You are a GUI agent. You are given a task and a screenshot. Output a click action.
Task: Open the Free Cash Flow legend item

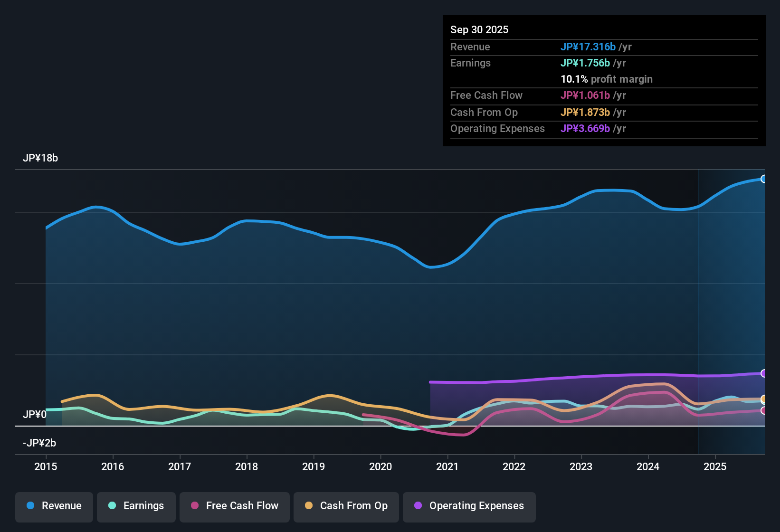(x=234, y=506)
